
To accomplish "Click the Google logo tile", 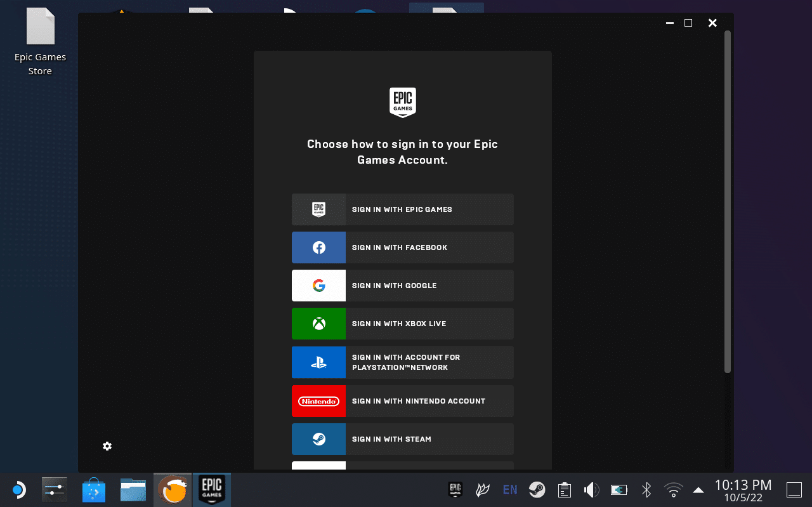I will pos(318,286).
